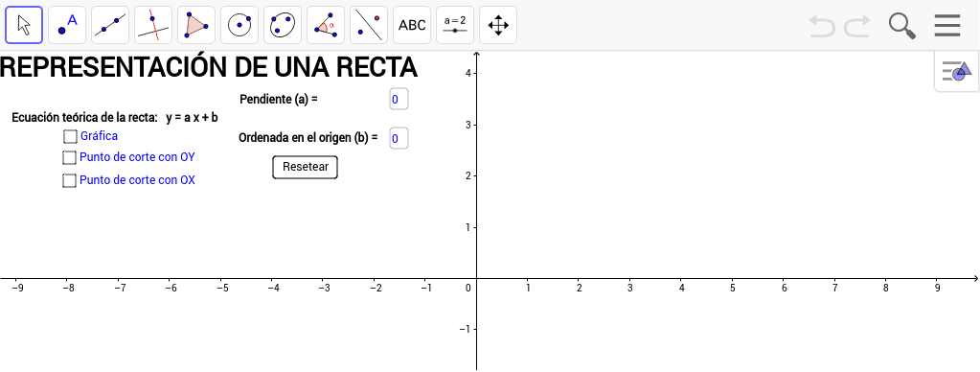Screen dimensions: 980x372
Task: Select the Circle with center tool
Action: [239, 25]
